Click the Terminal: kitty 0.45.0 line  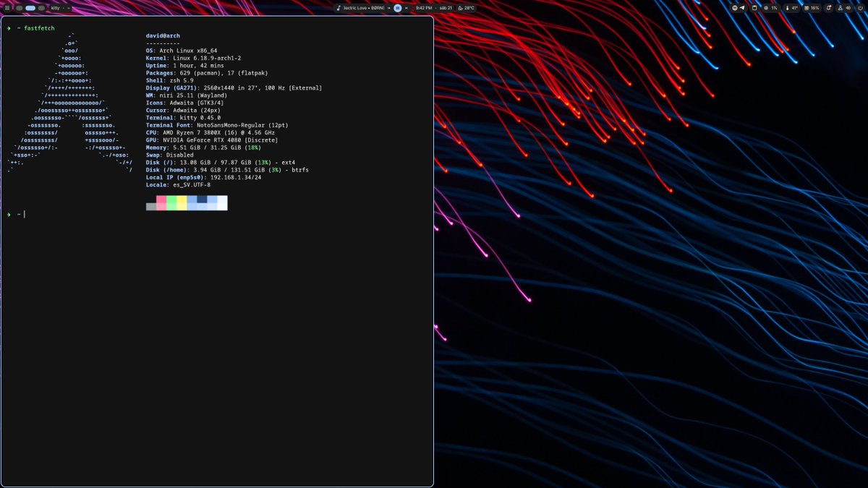[183, 117]
